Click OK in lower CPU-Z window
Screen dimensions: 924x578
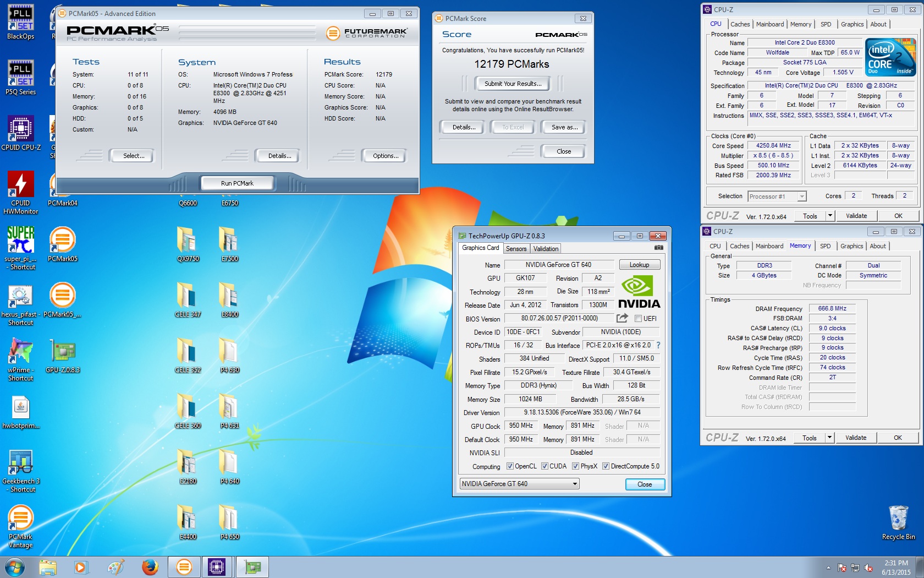click(x=898, y=438)
